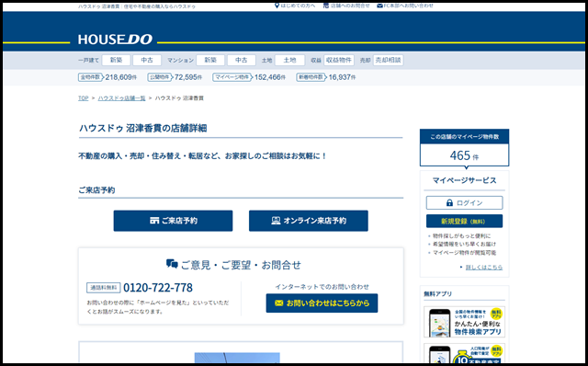
Task: Click the 全物件数 218,609件 count
Action: (107, 77)
